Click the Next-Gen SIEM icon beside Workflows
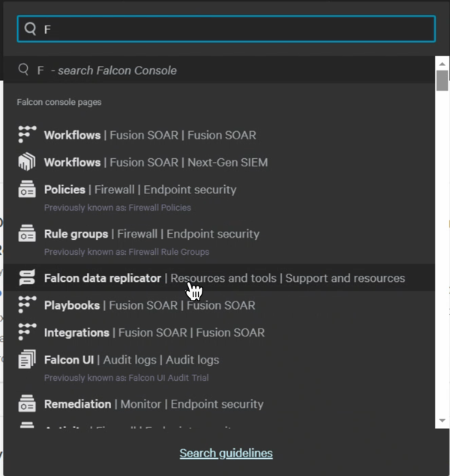Screen dimensions: 450x476 coord(27,161)
